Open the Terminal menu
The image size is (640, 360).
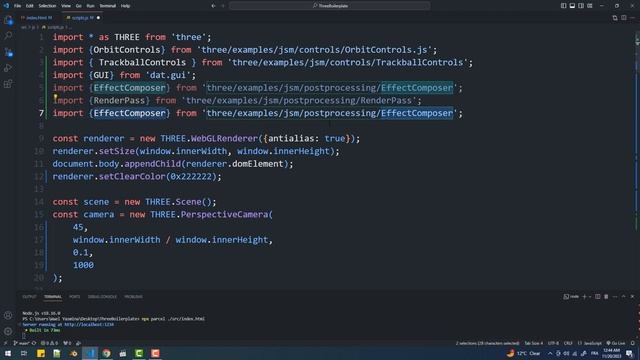pos(107,6)
